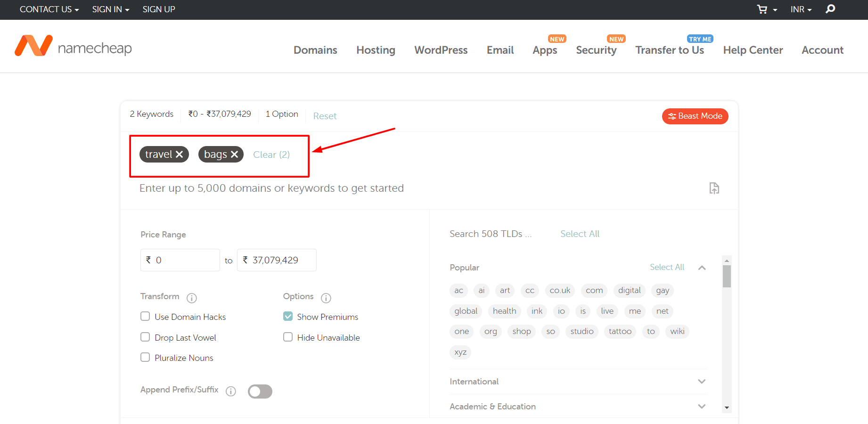Screen dimensions: 868x424
Task: Click the search magnifier icon
Action: click(830, 9)
